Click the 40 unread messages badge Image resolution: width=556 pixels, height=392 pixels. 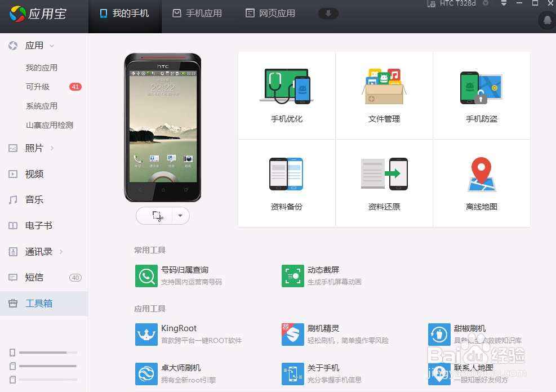coord(75,278)
